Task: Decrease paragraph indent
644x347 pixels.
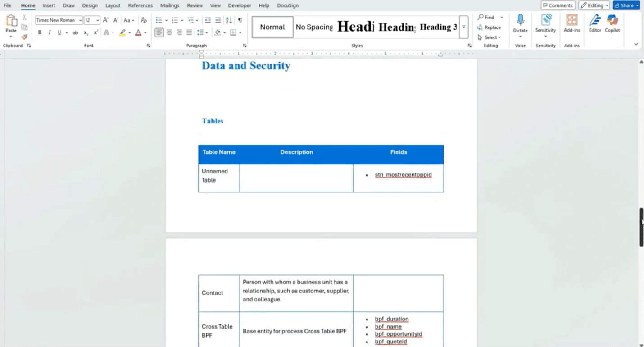Action: coord(208,20)
